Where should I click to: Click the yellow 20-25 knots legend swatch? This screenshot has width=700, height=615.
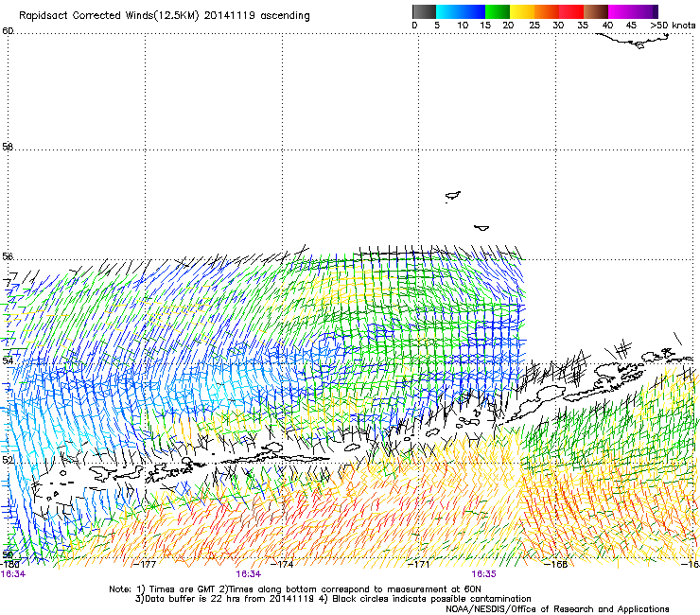coord(522,11)
